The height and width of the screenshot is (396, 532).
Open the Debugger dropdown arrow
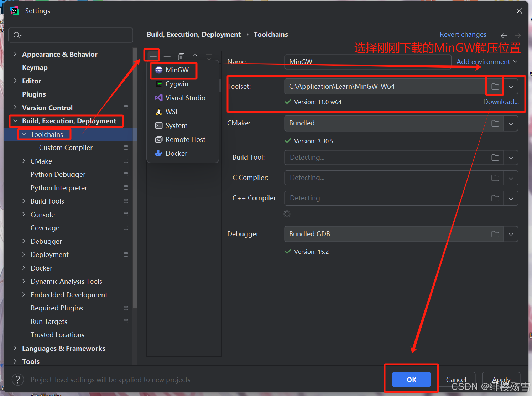click(x=511, y=234)
